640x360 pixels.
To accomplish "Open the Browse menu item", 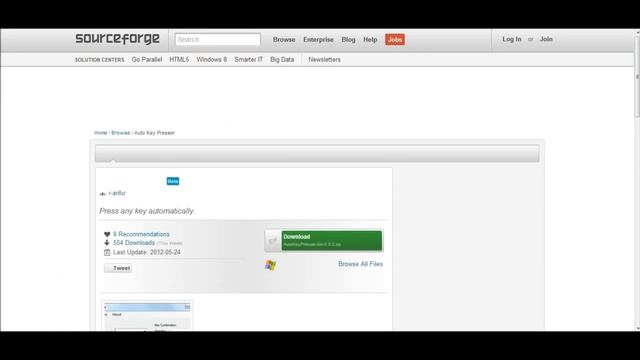I will point(284,40).
